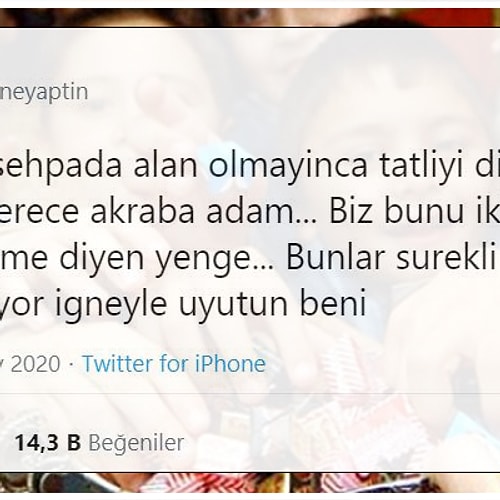Click the word alan in the tweet
Image resolution: width=500 pixels, height=500 pixels.
[165, 166]
